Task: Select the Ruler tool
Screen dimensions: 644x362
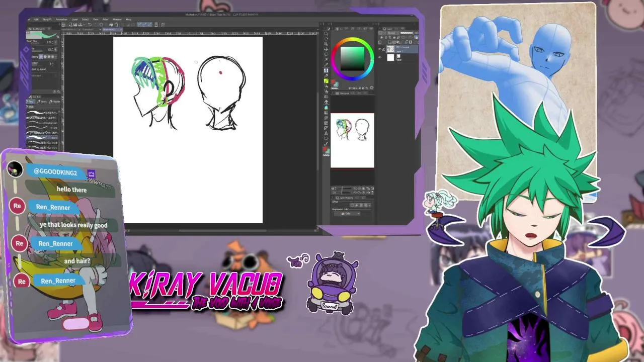Action: (326, 128)
